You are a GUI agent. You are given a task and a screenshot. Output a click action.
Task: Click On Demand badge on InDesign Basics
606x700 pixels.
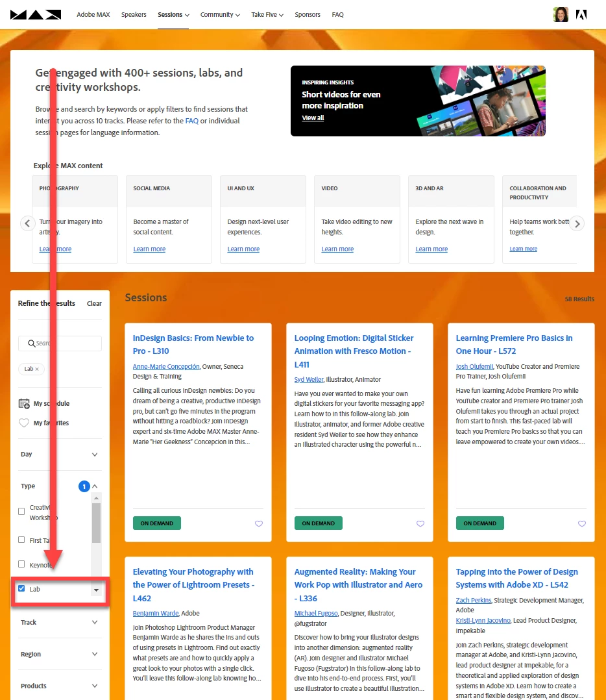(x=157, y=523)
